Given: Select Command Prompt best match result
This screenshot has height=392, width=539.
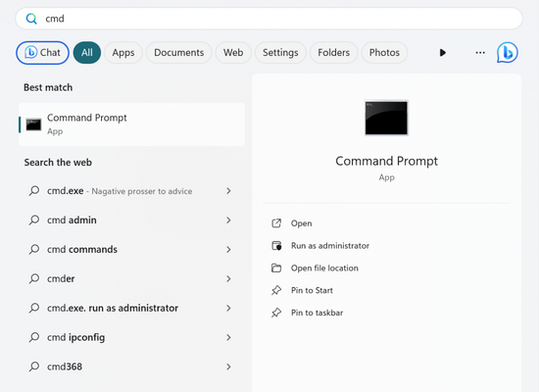Looking at the screenshot, I should point(131,124).
